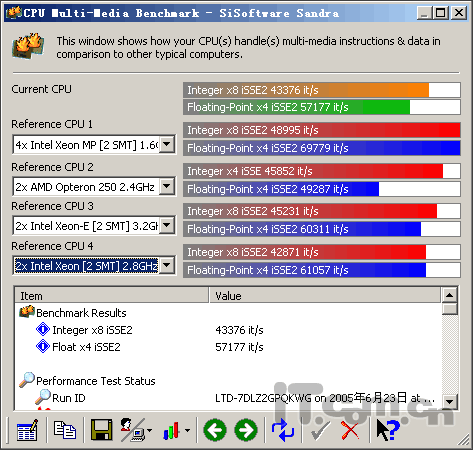Screen dimensions: 473x450
Task: Click the '43376 it/s' value cell
Action: pyautogui.click(x=239, y=330)
